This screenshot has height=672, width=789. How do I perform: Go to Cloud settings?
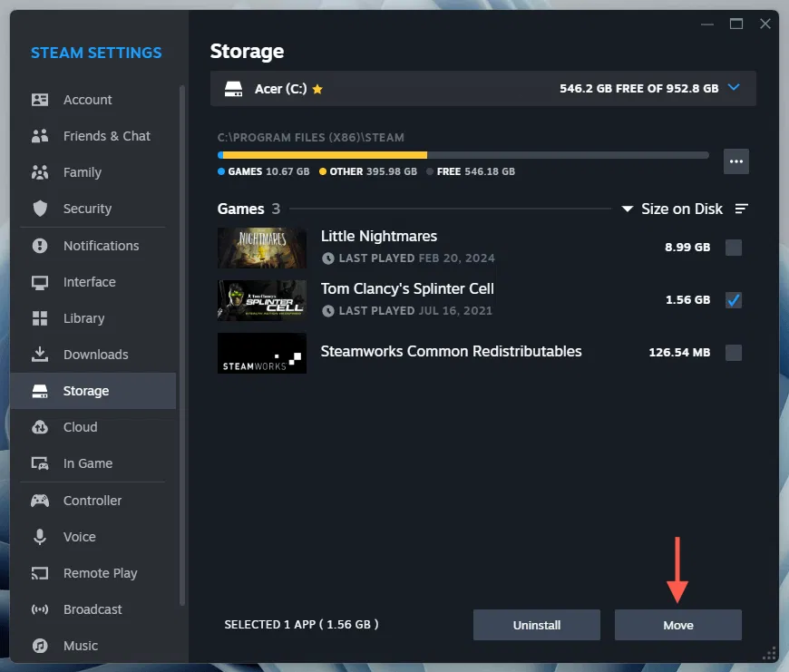pyautogui.click(x=93, y=427)
